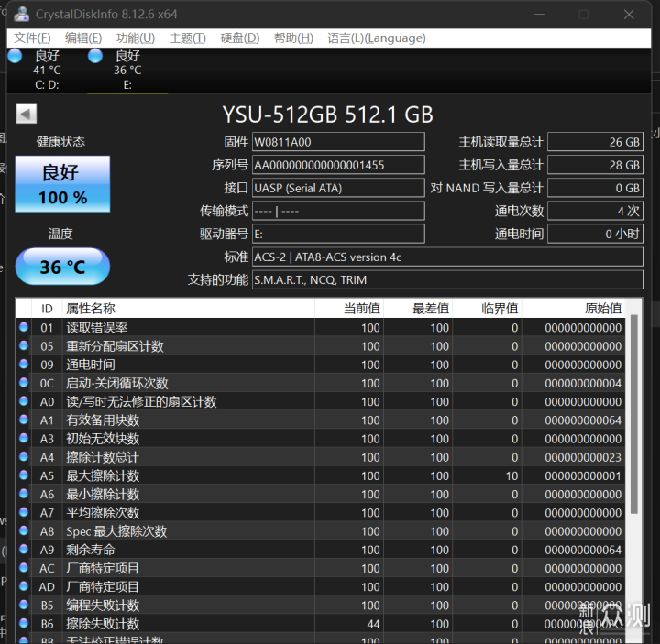The image size is (660, 644).
Task: Click status dot of row A3 初始无效块数
Action: point(24,438)
